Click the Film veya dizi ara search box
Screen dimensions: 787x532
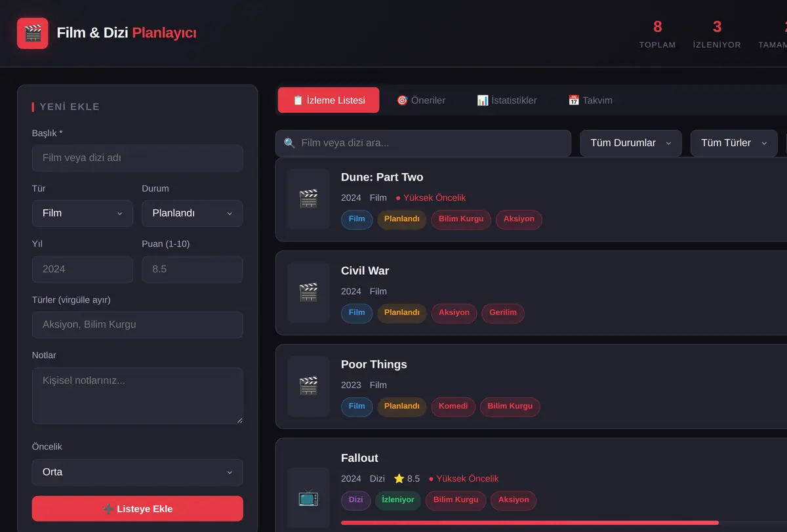point(423,143)
